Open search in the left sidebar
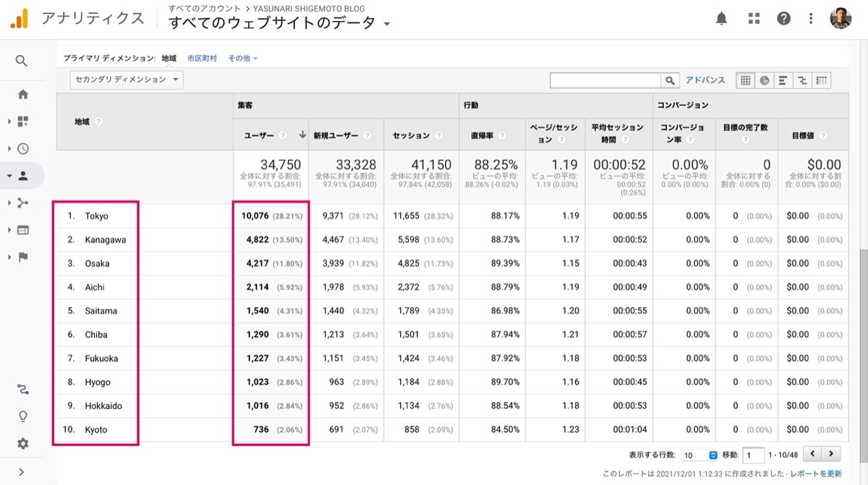Screen dimensions: 868x485 point(22,62)
